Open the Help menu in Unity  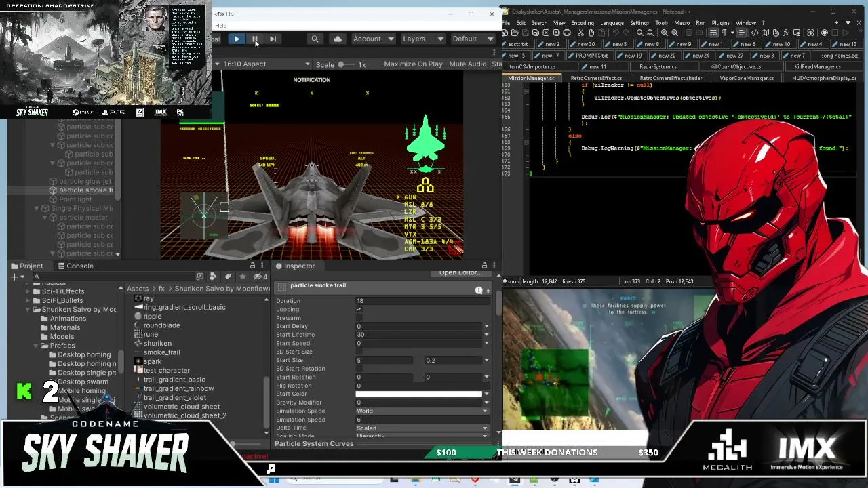220,26
